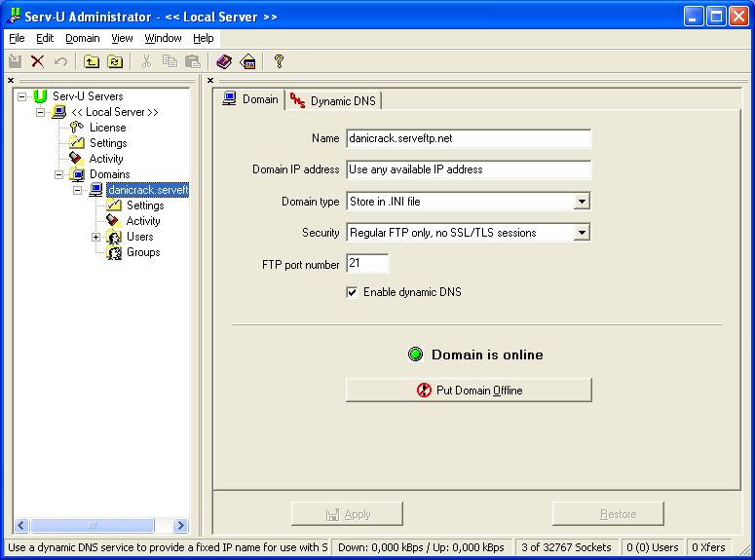Click the purple book toolbar icon
The width and height of the screenshot is (755, 560).
tap(224, 61)
